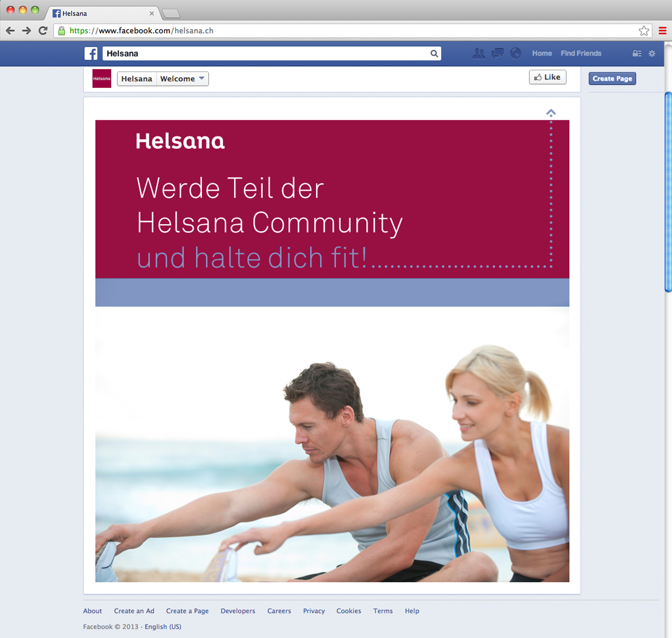Click the fitness couple photo
Screen dimensions: 672x638
pos(332,444)
